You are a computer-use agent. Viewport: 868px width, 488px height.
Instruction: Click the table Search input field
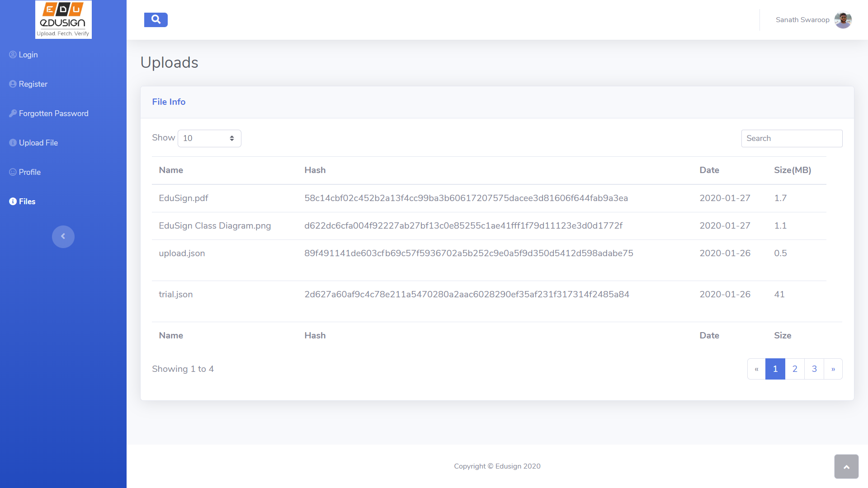coord(792,138)
